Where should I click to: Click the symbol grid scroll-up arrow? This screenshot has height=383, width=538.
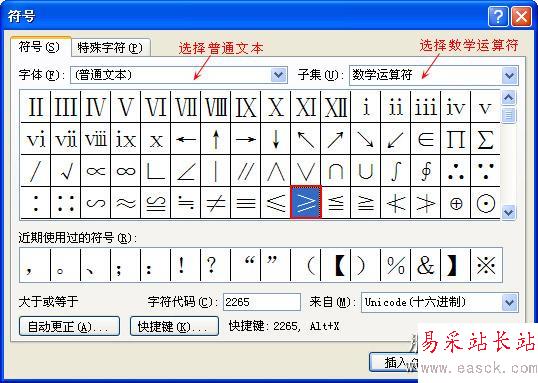tap(508, 98)
